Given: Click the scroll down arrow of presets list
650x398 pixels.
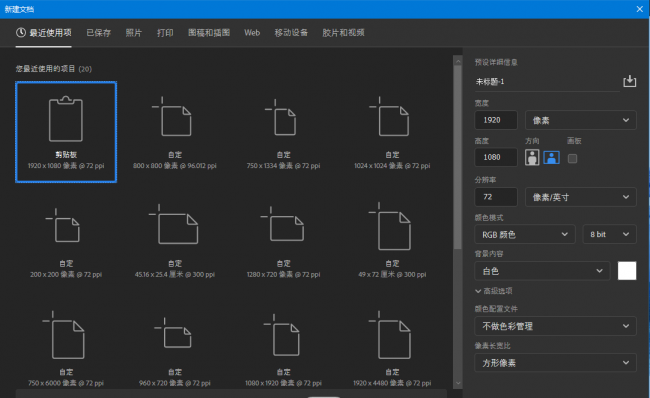Looking at the screenshot, I should pos(458,383).
